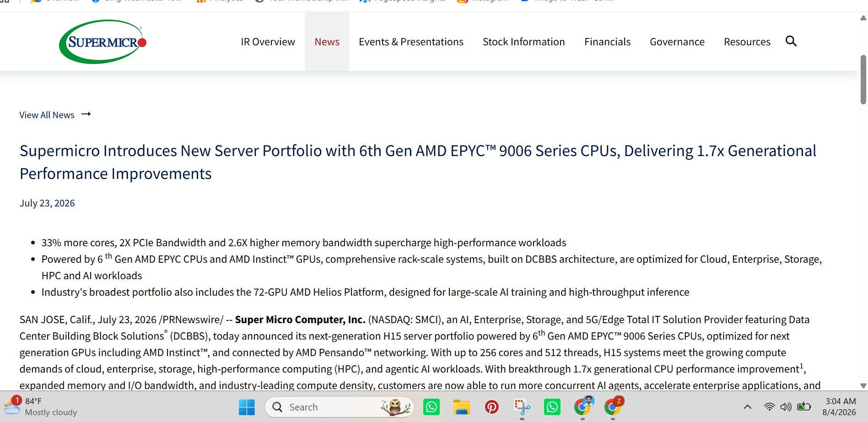Open the Financials menu

tap(607, 42)
